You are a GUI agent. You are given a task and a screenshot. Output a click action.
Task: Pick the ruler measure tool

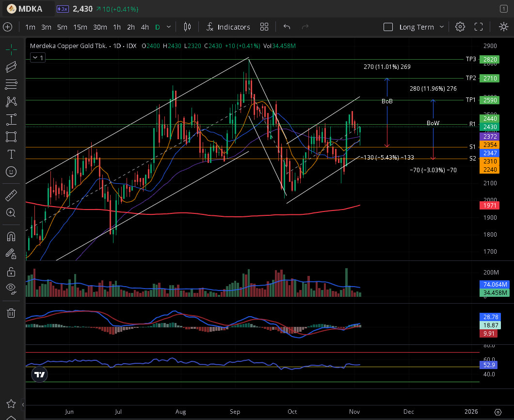point(11,195)
